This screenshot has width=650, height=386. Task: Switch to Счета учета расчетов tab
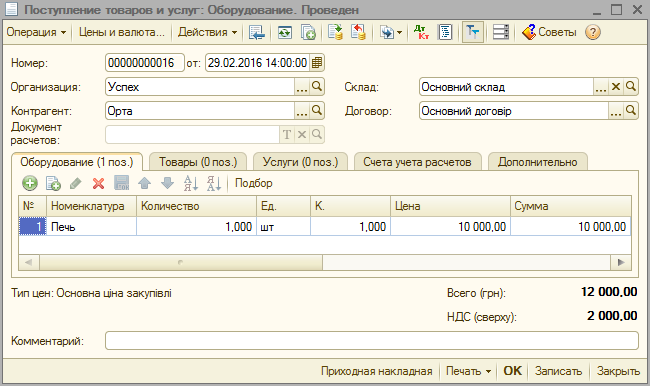click(x=417, y=162)
